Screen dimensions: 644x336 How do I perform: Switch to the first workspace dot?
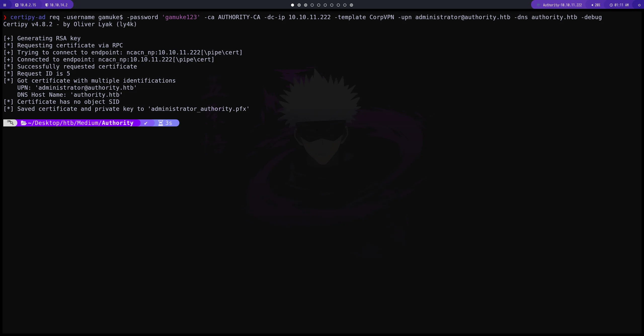coord(292,5)
